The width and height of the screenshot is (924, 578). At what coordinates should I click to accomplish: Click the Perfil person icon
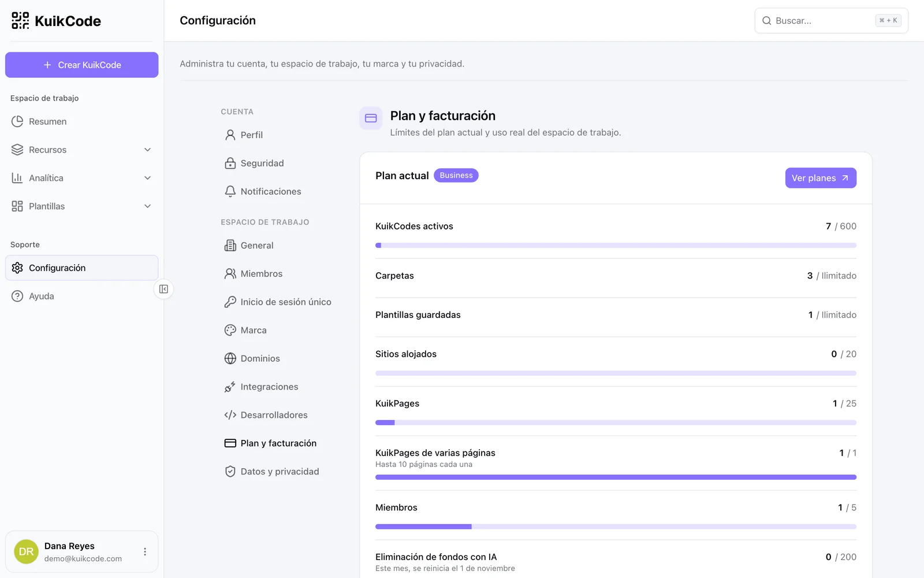point(230,135)
